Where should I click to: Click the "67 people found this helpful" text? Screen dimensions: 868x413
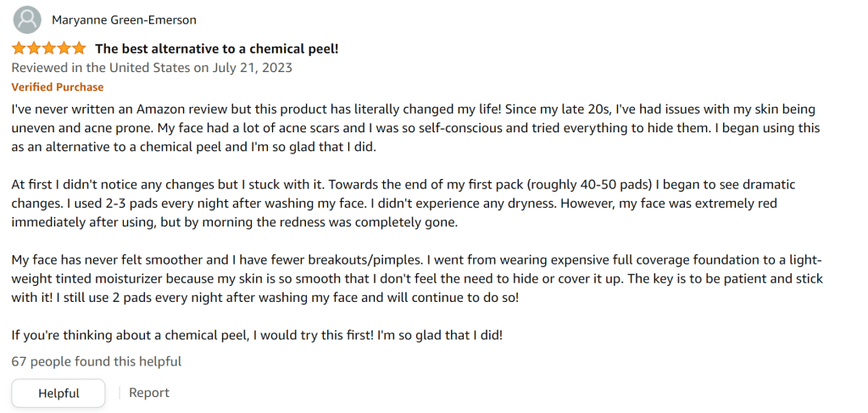click(97, 361)
